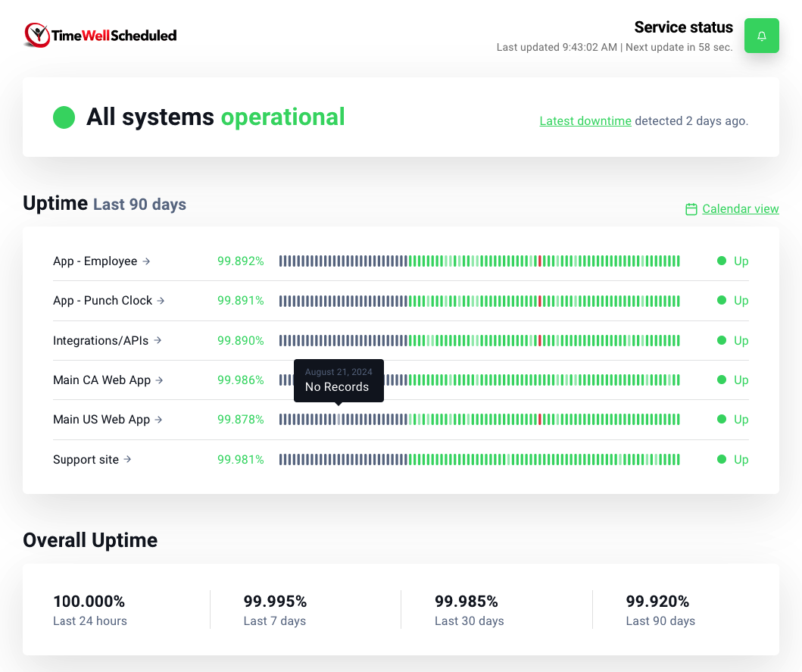
Task: Click the arrow icon next to Support site
Action: coord(128,459)
